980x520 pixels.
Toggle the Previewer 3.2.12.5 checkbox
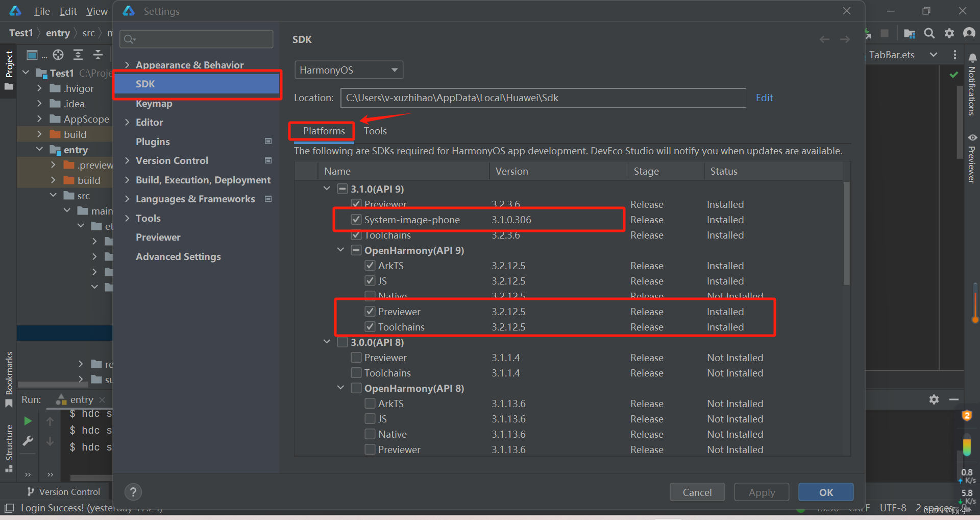370,311
